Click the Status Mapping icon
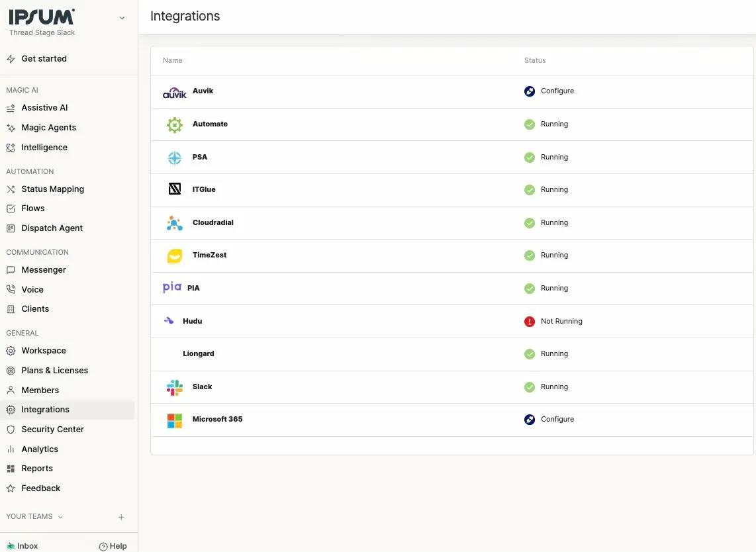This screenshot has height=552, width=756. pos(11,189)
